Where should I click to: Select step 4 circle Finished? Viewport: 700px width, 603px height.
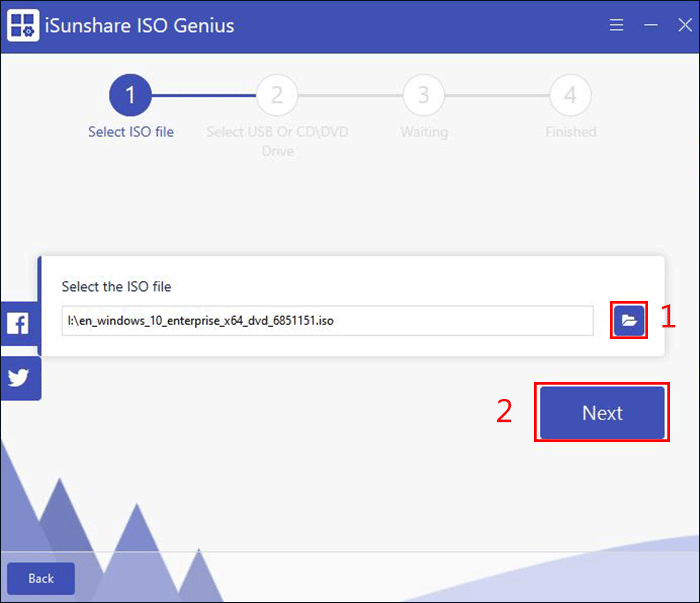tap(571, 95)
